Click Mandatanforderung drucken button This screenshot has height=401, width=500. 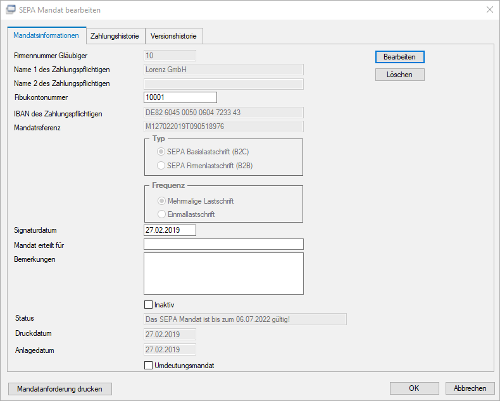coord(60,389)
